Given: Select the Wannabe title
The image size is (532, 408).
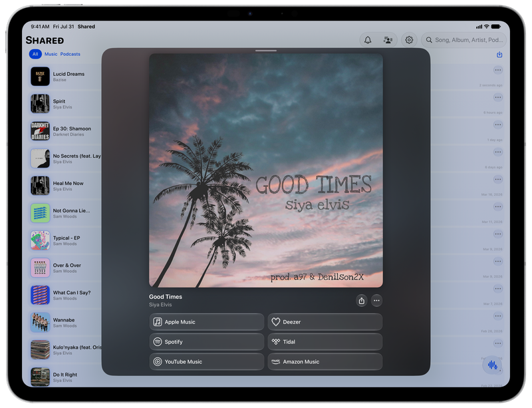Looking at the screenshot, I should (64, 320).
